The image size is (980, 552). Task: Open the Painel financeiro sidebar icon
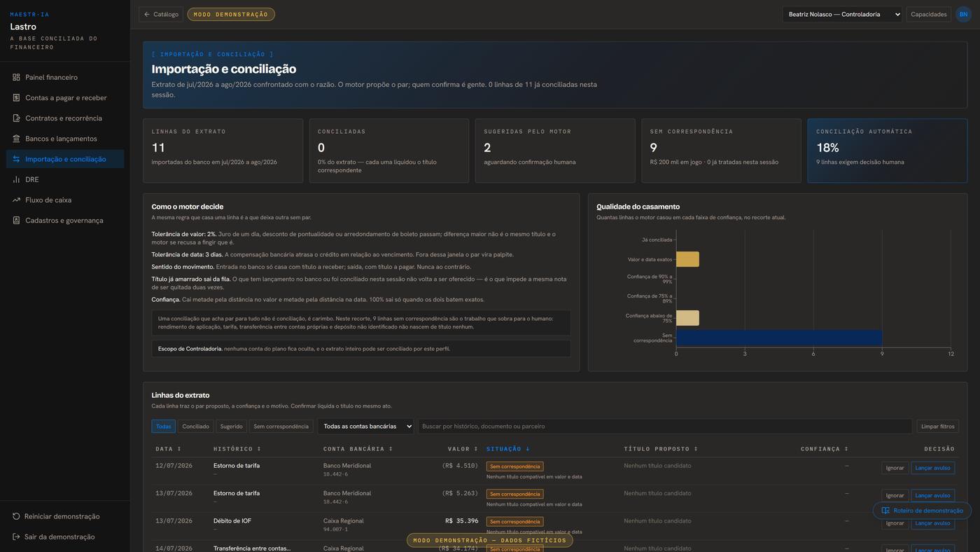click(x=16, y=77)
